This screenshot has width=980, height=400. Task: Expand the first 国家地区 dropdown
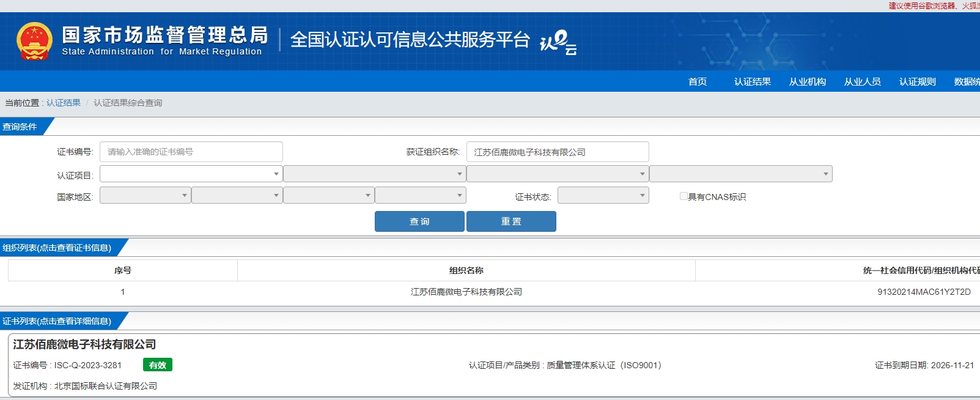point(146,195)
